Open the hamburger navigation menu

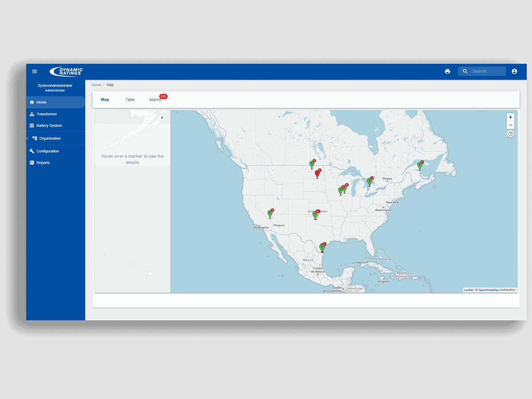pyautogui.click(x=35, y=71)
